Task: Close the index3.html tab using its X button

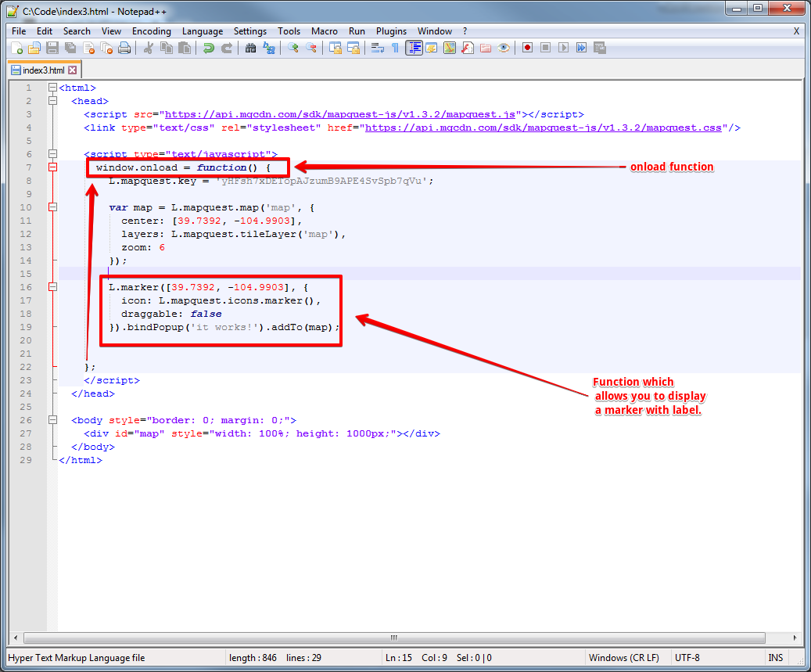Action: pyautogui.click(x=73, y=70)
